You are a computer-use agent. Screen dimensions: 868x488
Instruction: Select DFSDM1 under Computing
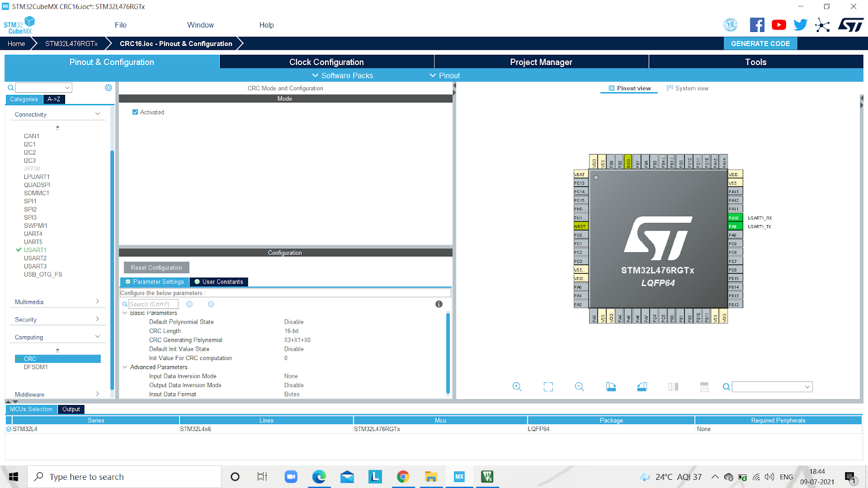coord(36,367)
